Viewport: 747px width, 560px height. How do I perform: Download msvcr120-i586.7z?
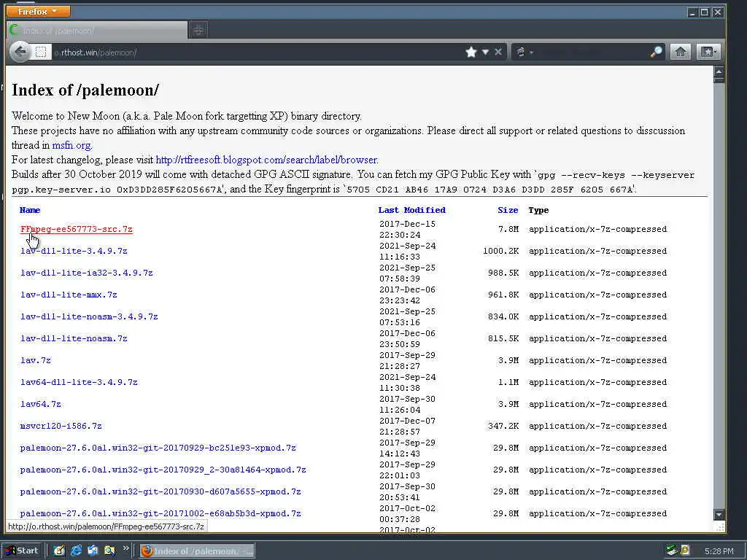[x=61, y=426]
